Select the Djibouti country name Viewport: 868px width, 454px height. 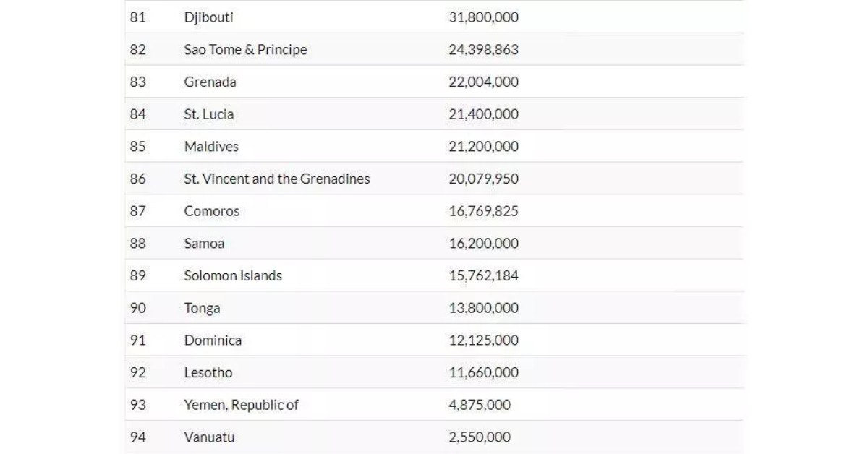click(x=208, y=17)
